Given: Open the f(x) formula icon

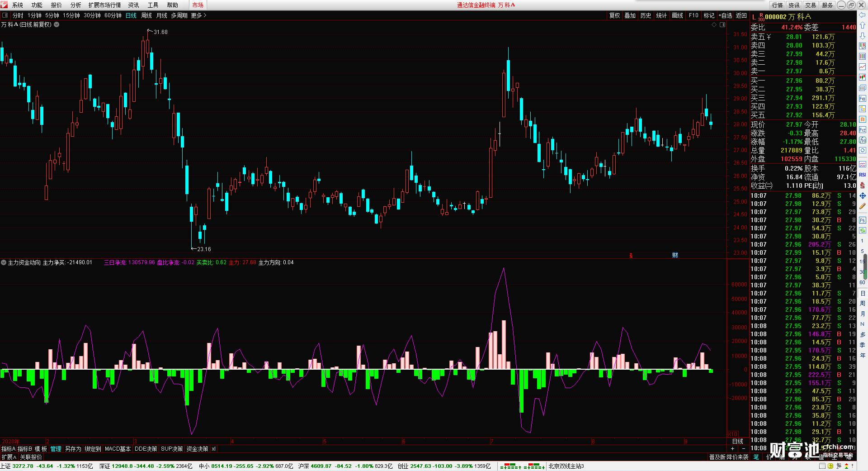Looking at the screenshot, I should coord(863,140).
